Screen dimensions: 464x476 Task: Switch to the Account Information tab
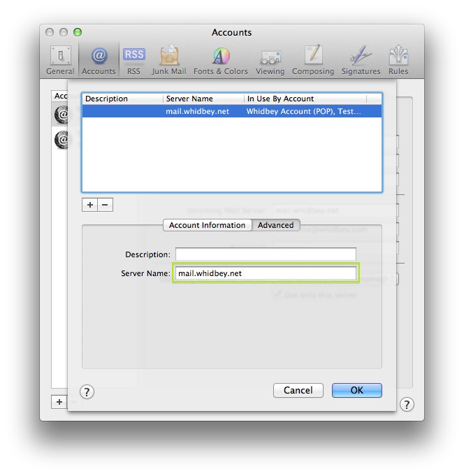click(208, 225)
